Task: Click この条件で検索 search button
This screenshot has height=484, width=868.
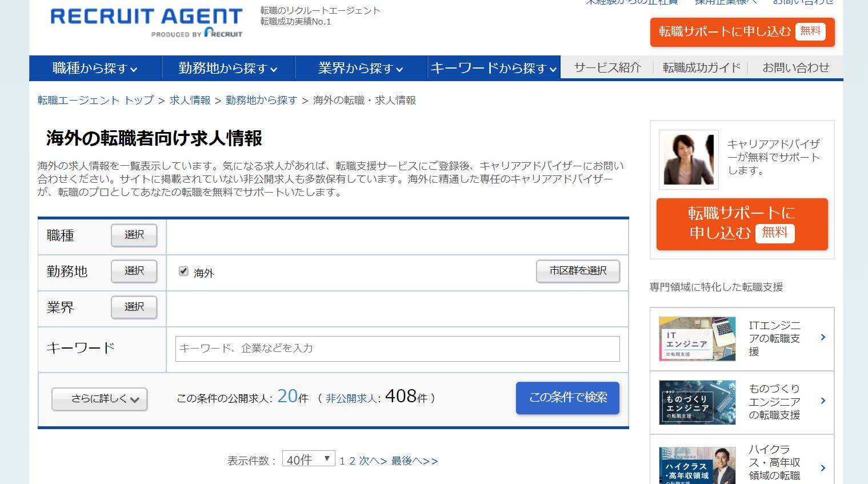Action: (x=567, y=398)
